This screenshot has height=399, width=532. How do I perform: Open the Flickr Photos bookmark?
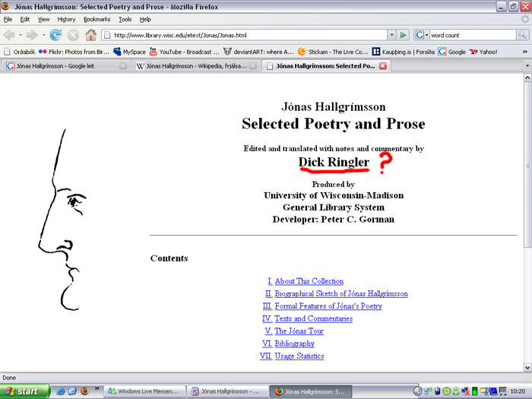(74, 52)
